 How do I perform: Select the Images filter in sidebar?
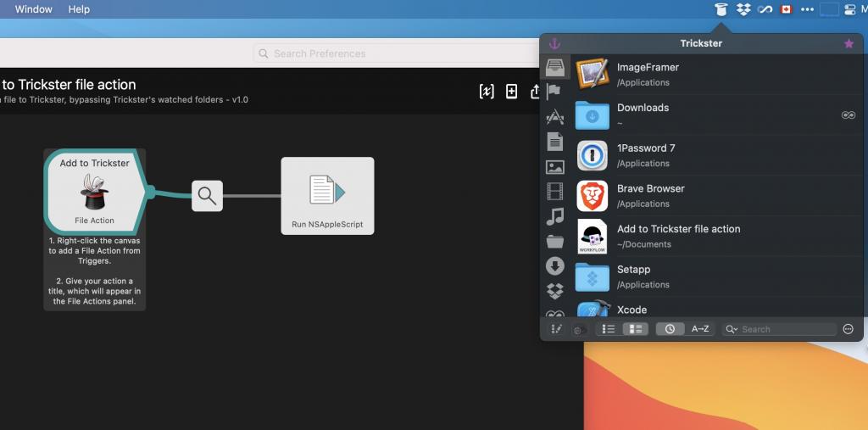pos(555,167)
